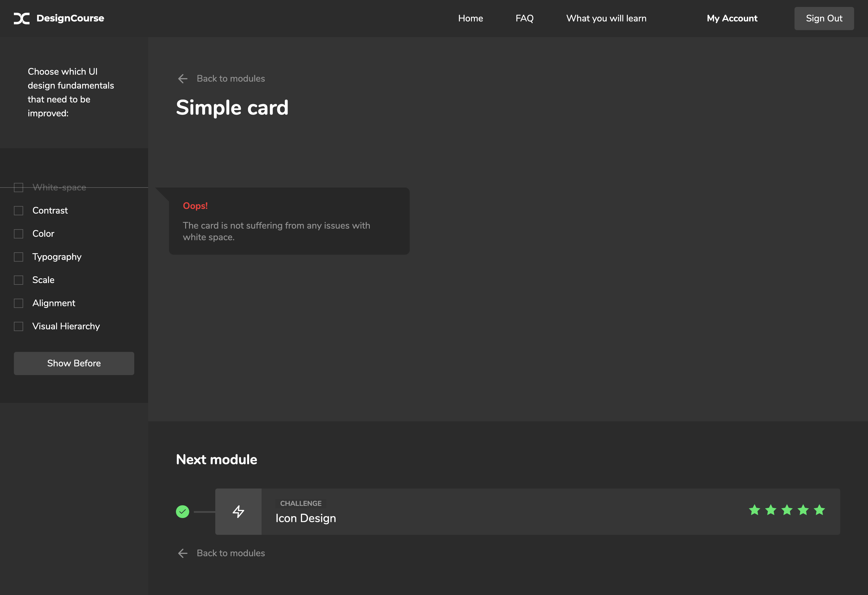The width and height of the screenshot is (868, 595).
Task: Select the Alignment checkbox
Action: [19, 303]
